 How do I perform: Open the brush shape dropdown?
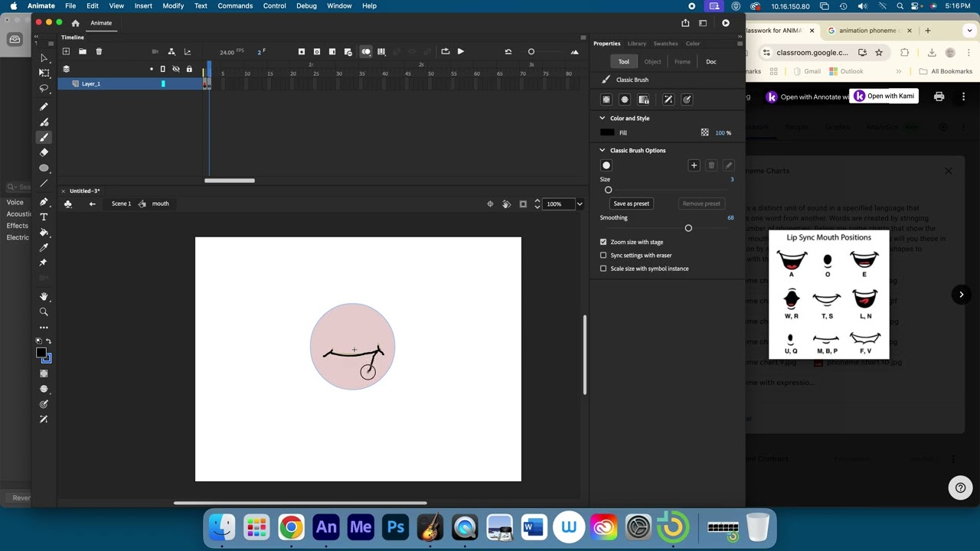pyautogui.click(x=606, y=165)
